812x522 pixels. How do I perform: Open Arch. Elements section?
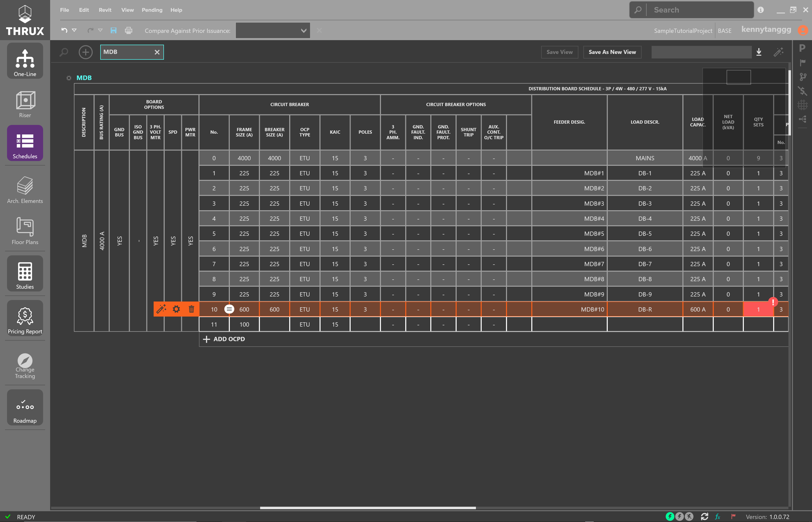click(25, 190)
